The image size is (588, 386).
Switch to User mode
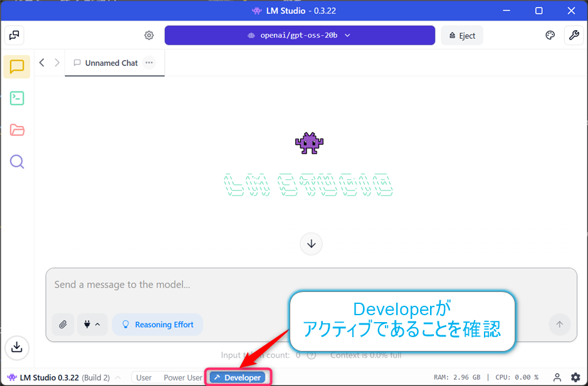pyautogui.click(x=144, y=378)
